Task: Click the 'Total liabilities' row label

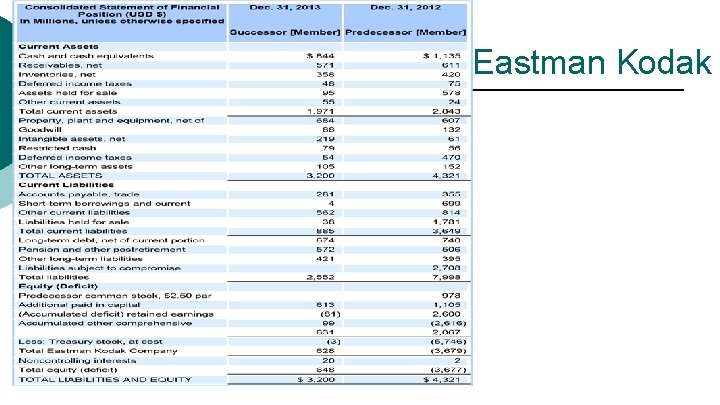Action: pos(54,277)
